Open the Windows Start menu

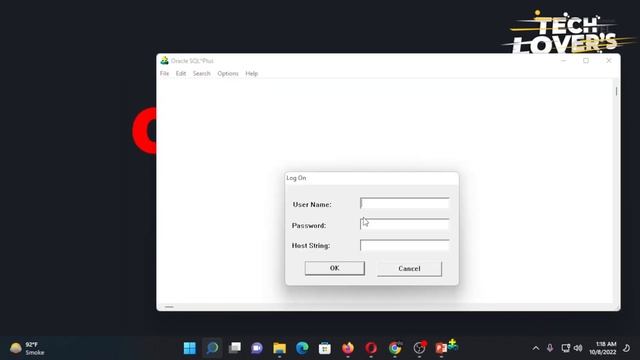coord(189,348)
